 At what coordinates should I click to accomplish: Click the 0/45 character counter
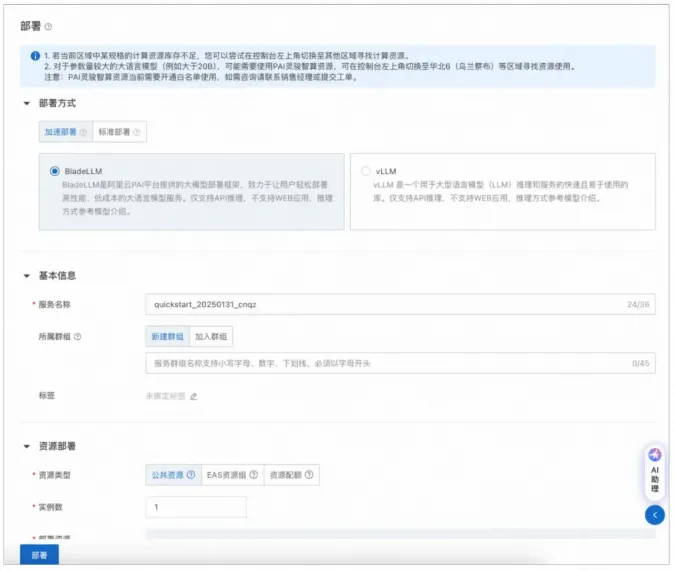tap(640, 363)
